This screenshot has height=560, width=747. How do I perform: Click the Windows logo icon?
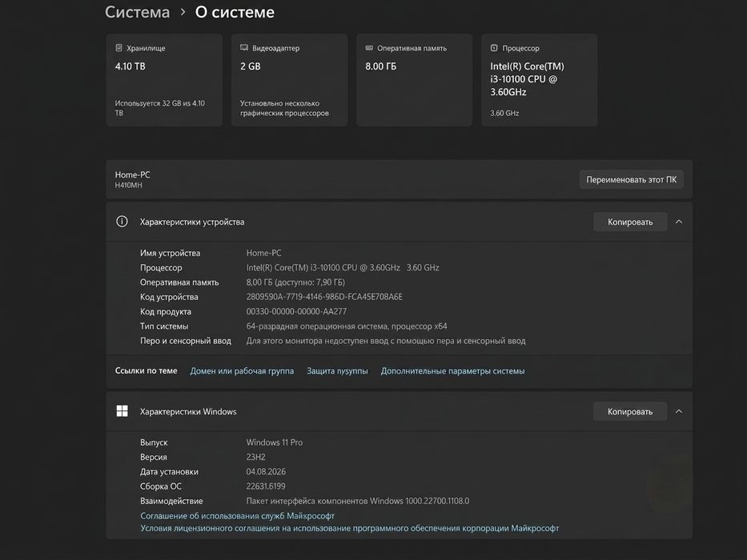click(x=122, y=411)
